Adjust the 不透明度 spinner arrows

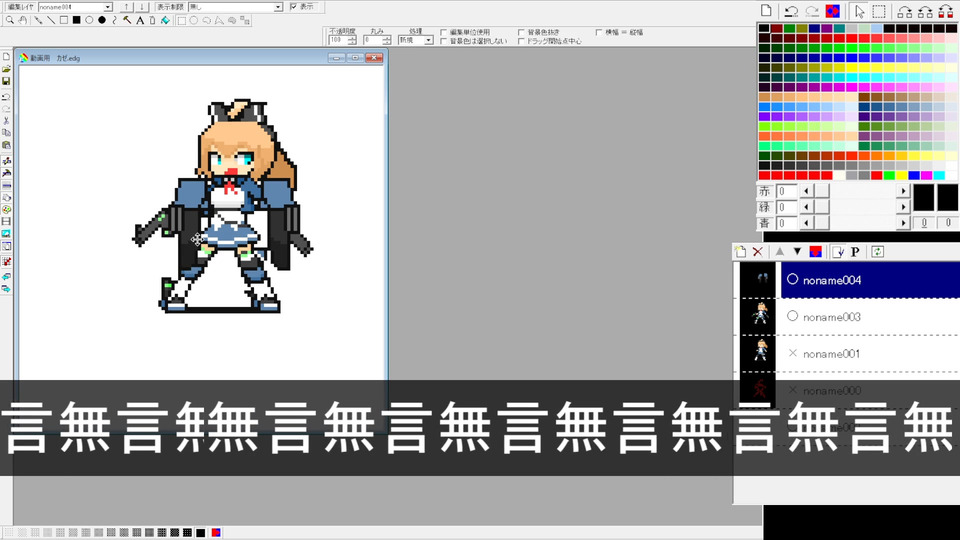pos(351,40)
